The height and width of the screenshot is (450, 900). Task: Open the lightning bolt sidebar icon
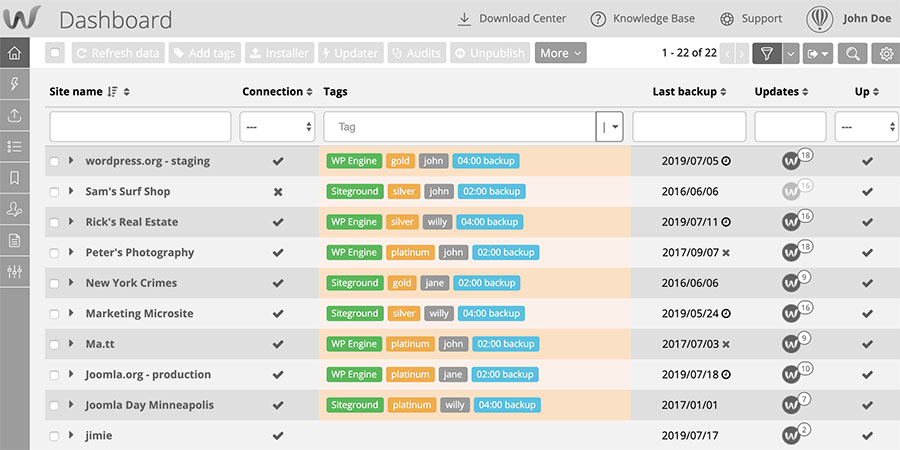(x=14, y=84)
